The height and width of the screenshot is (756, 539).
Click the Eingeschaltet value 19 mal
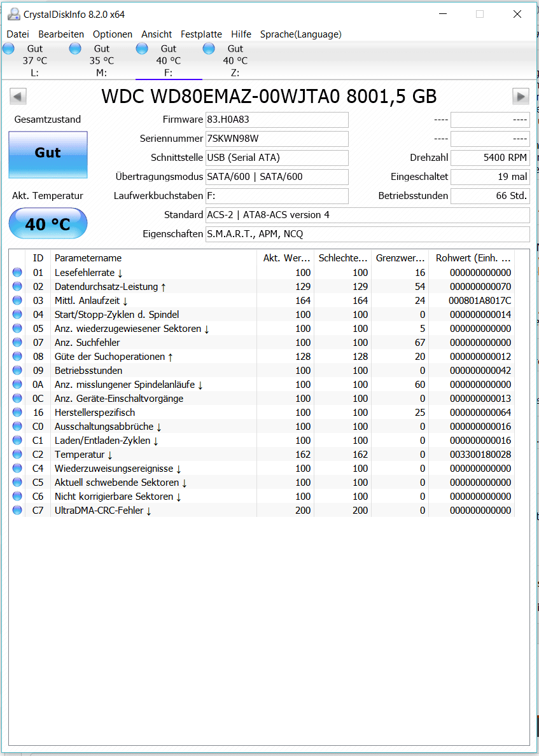(x=490, y=177)
